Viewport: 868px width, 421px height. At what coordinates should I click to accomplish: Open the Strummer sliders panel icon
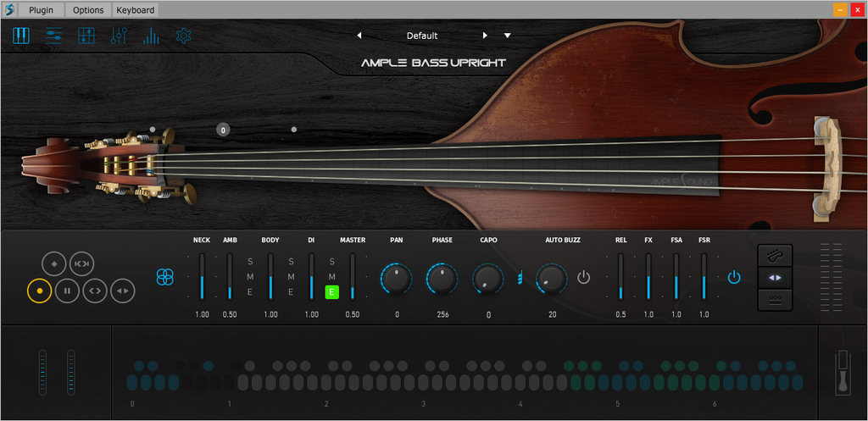(53, 36)
